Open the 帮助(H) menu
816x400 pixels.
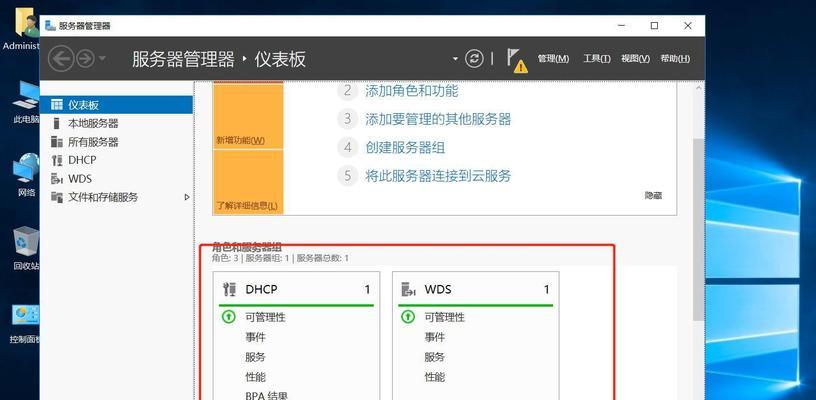[x=675, y=59]
